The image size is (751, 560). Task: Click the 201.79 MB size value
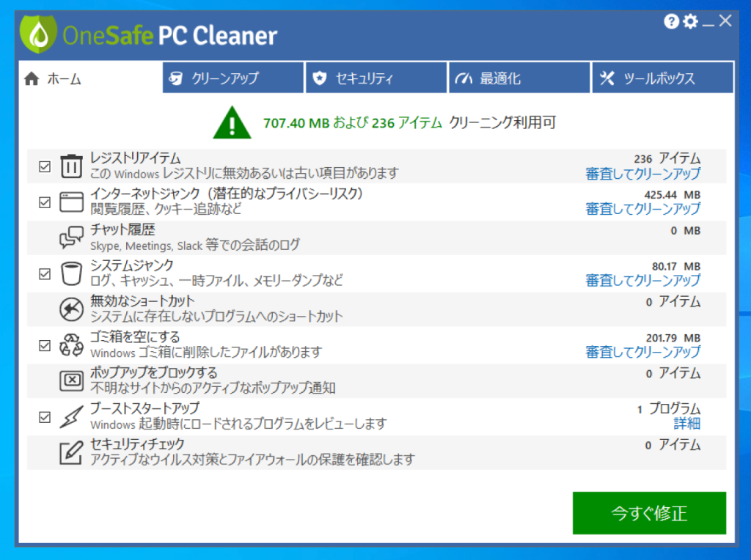pyautogui.click(x=673, y=338)
